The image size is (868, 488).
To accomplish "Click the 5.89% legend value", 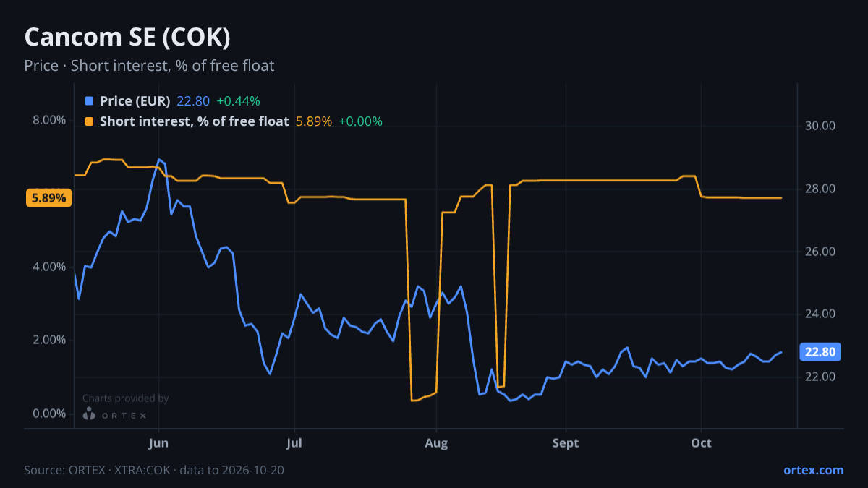I will point(314,121).
